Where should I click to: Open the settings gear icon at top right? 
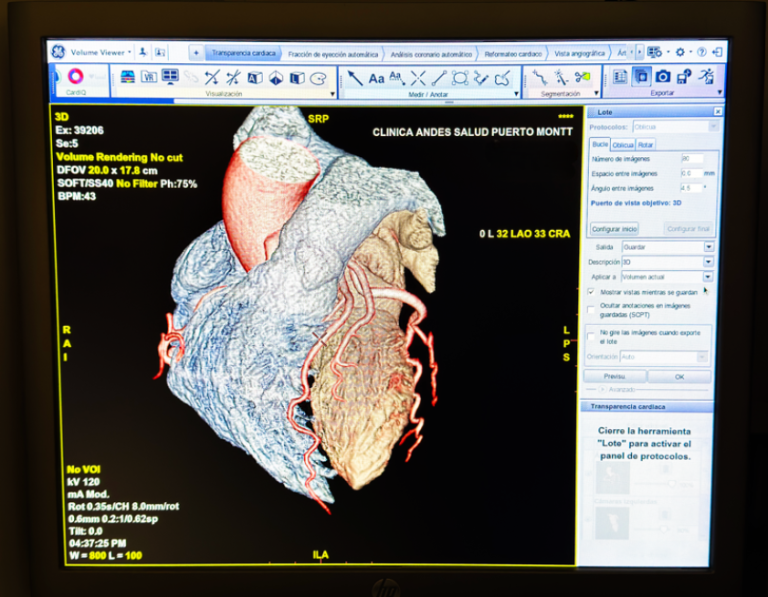point(680,52)
